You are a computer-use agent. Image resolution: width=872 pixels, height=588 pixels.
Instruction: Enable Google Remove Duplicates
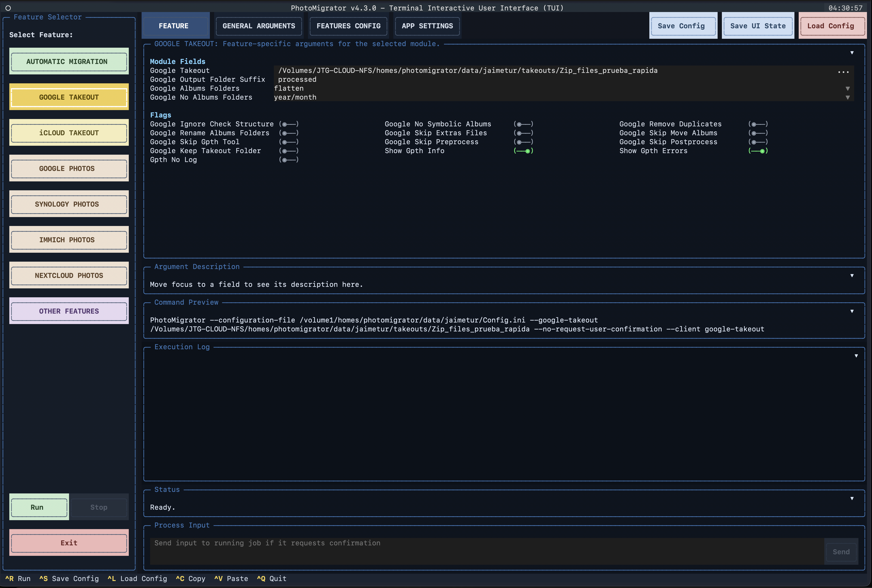coord(758,124)
